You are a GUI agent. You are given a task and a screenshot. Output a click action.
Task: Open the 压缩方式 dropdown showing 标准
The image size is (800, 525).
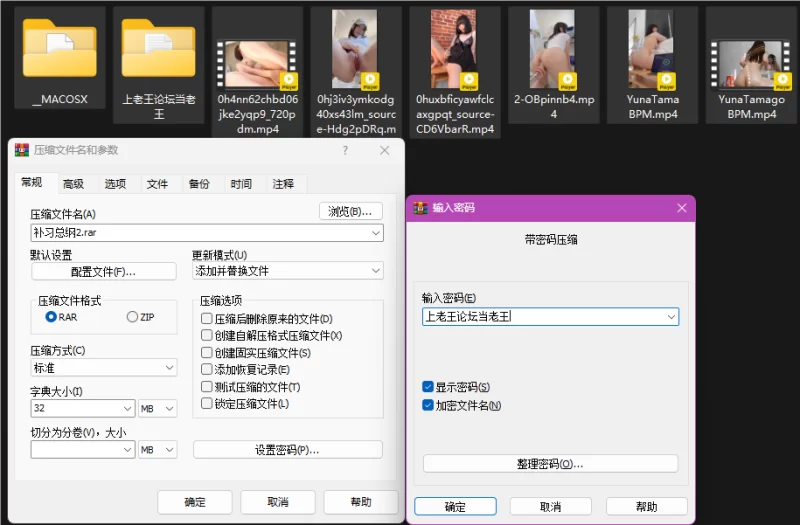point(169,368)
